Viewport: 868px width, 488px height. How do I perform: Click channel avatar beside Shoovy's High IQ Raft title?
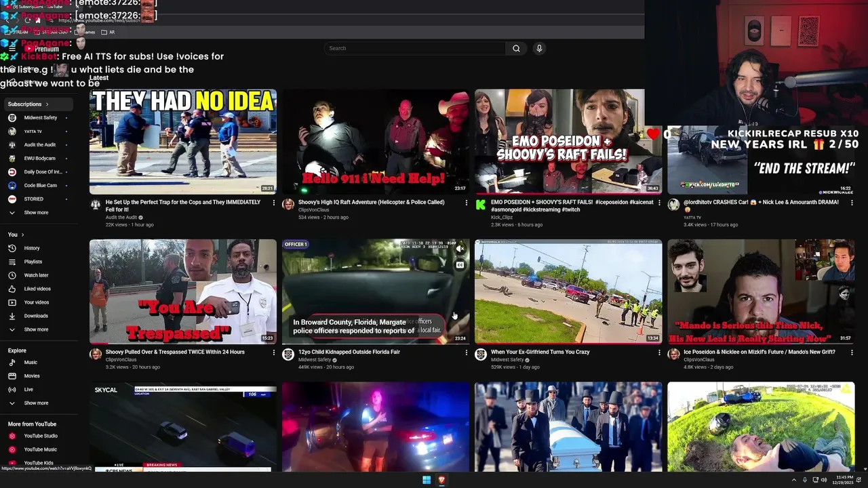click(x=288, y=205)
